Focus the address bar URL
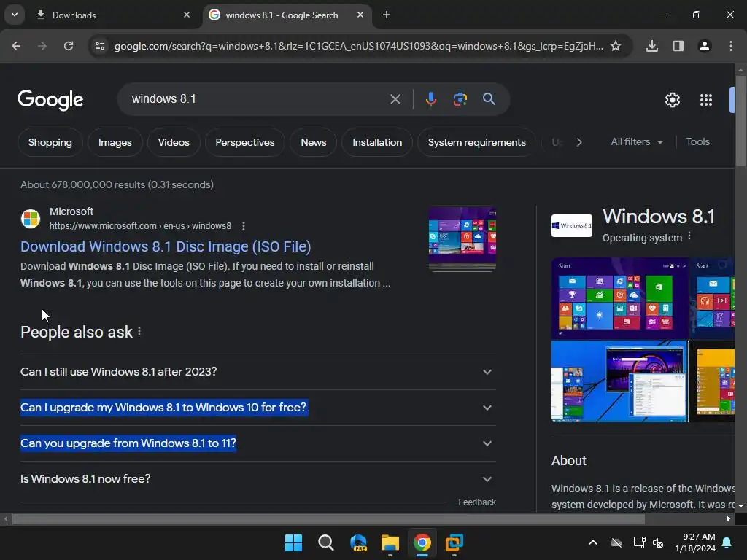The width and height of the screenshot is (747, 560). click(358, 46)
